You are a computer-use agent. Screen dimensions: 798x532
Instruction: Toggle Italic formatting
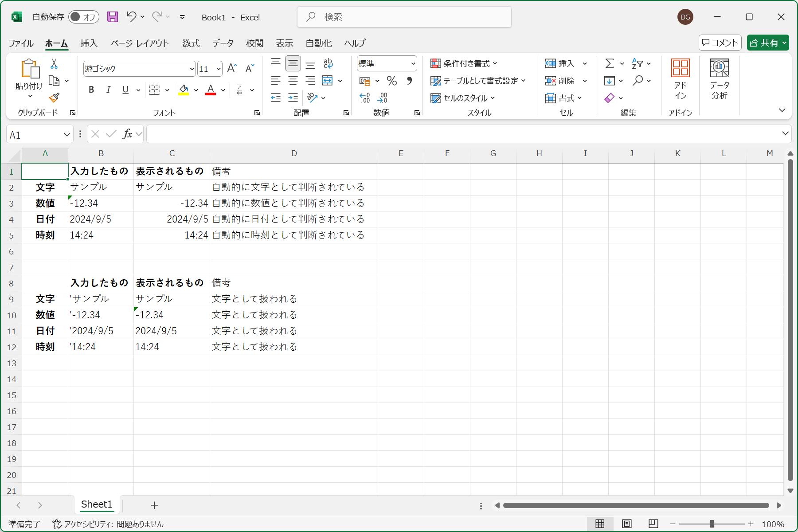108,90
